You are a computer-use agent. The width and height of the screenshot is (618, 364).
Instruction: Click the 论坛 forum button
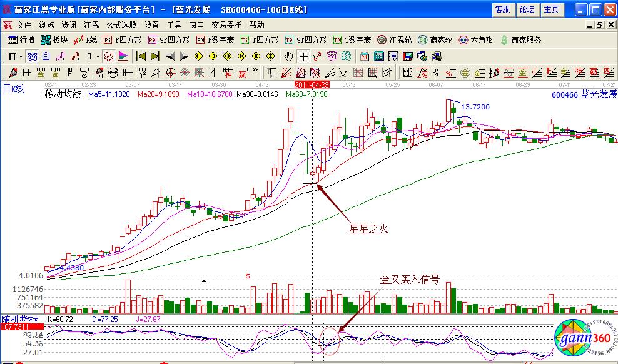[x=527, y=9]
